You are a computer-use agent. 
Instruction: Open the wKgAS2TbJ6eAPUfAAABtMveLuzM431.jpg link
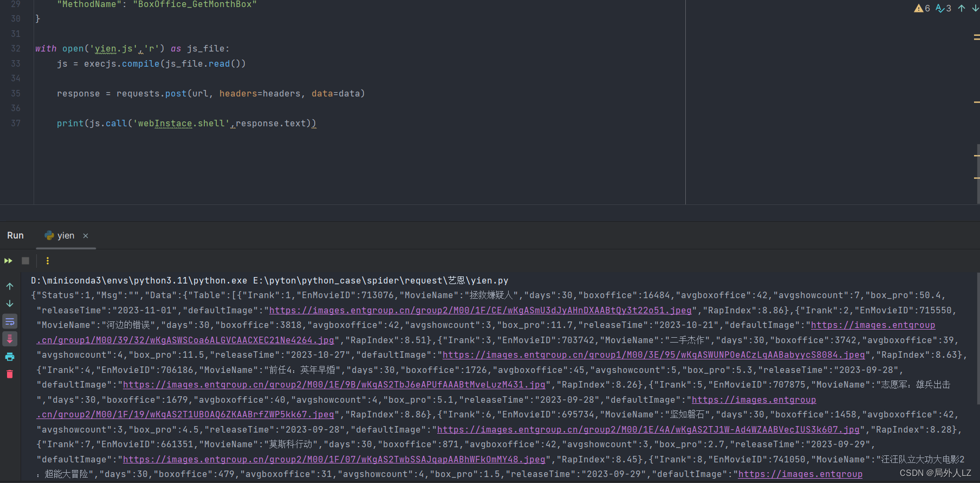click(334, 385)
